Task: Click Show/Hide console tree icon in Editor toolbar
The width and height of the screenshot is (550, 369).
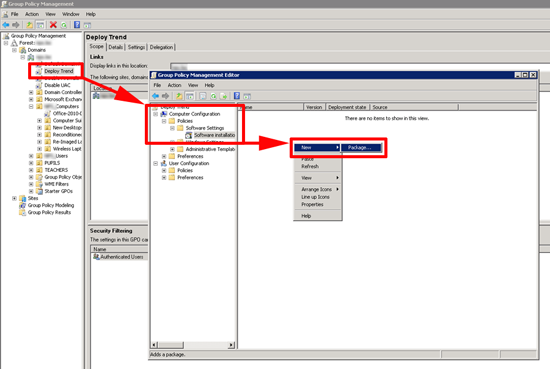Action: coord(190,96)
